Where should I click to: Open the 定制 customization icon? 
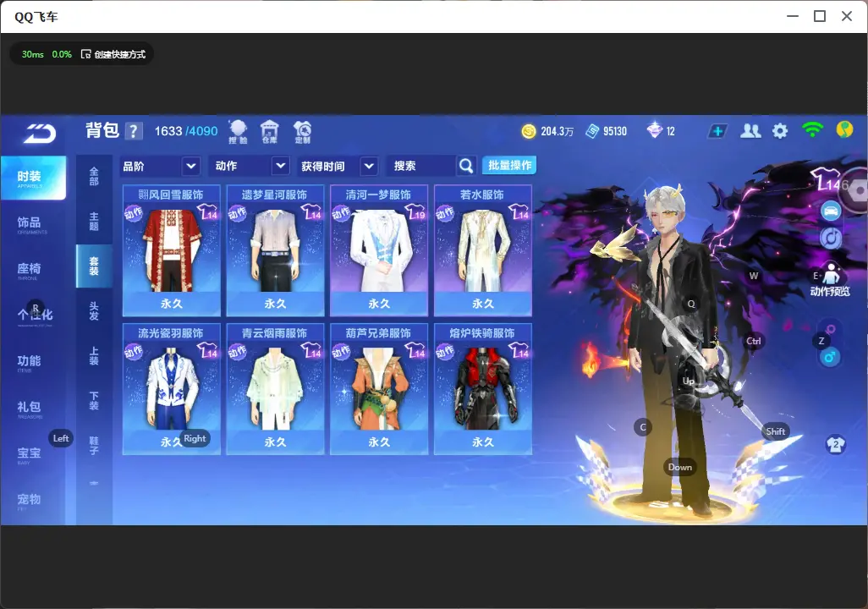(x=302, y=132)
